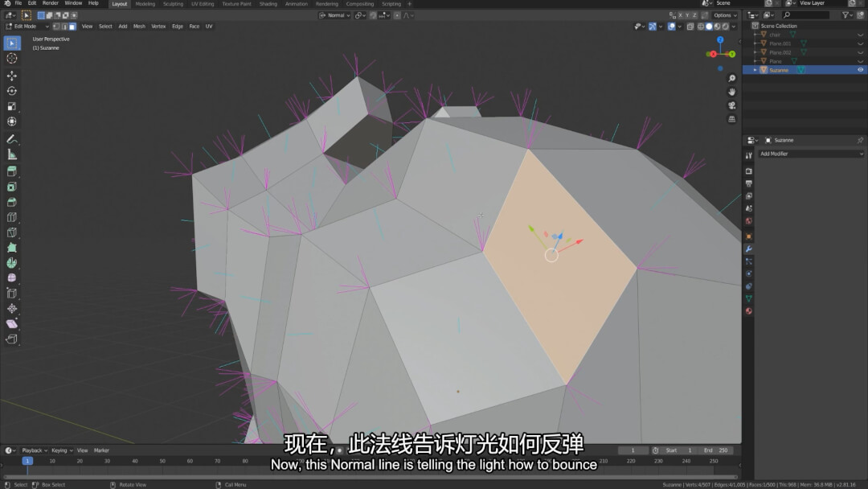This screenshot has height=489, width=868.
Task: Select the chair item in outliner
Action: 775,35
